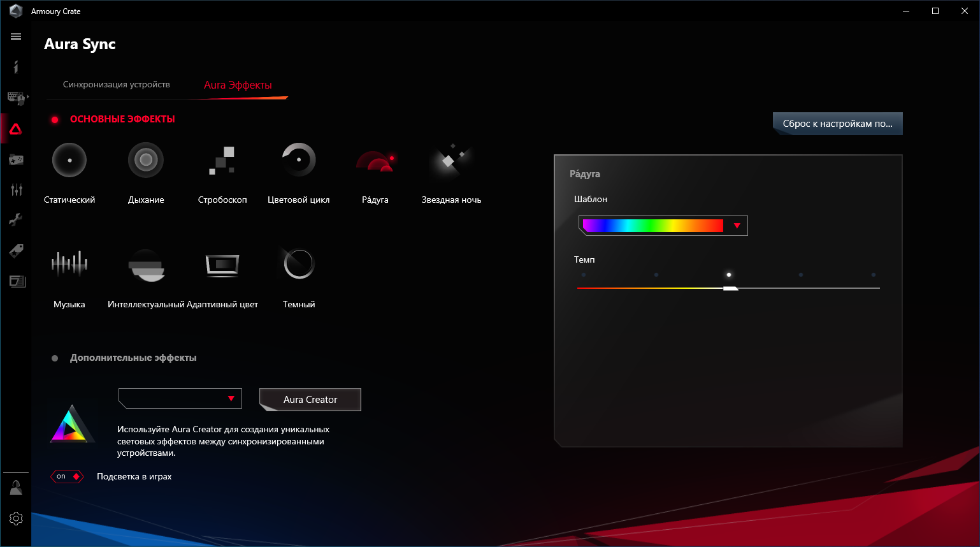The image size is (980, 547).
Task: Set Темп to the second dot
Action: coord(656,275)
